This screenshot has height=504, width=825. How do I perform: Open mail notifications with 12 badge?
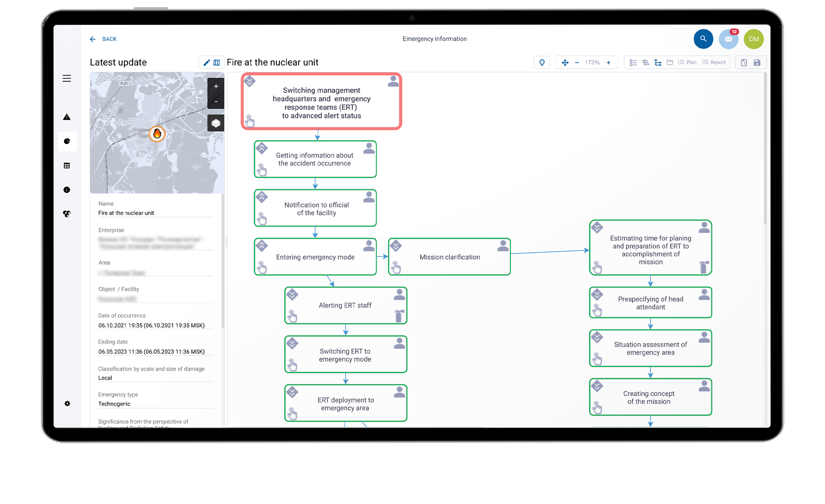pyautogui.click(x=728, y=39)
